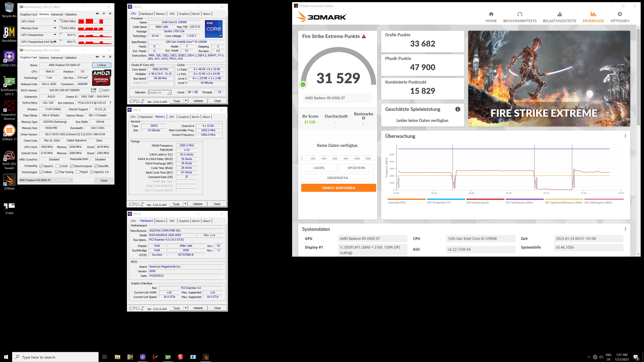Open BENCHMARKTESTS section in 3DMark
The width and height of the screenshot is (644, 362).
pos(520,17)
